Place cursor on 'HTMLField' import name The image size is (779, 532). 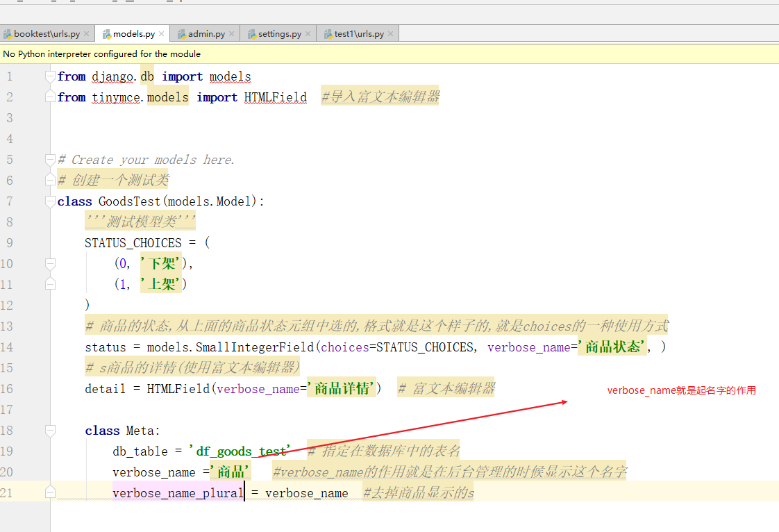click(275, 97)
